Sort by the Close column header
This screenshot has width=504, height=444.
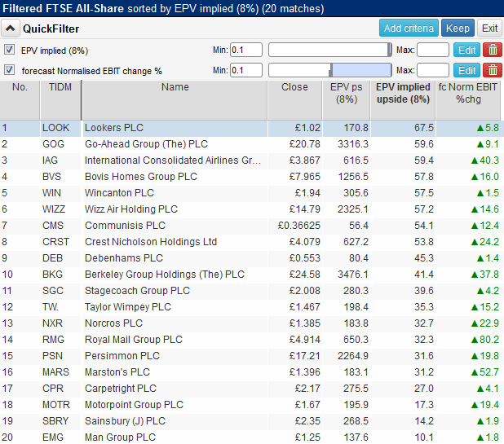[x=294, y=100]
